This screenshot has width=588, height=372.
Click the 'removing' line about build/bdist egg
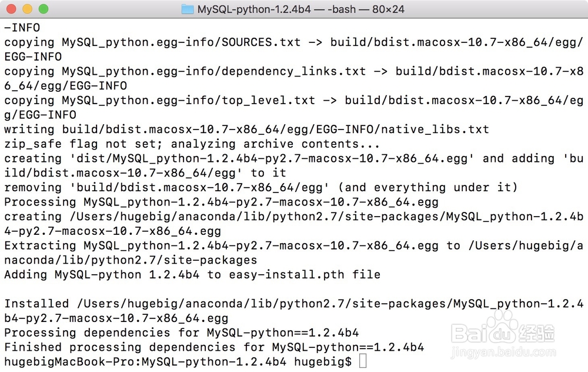pyautogui.click(x=261, y=187)
